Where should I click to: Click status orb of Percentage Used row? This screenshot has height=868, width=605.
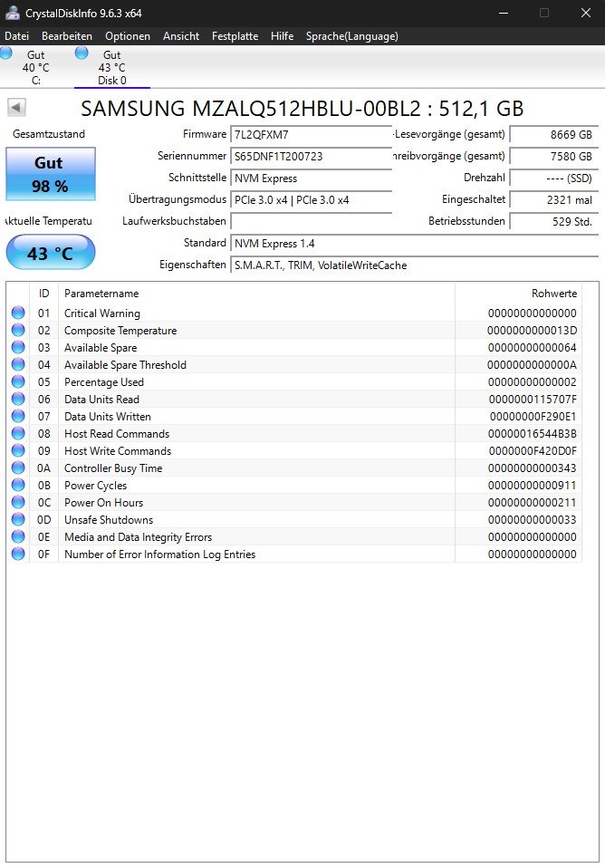(18, 381)
